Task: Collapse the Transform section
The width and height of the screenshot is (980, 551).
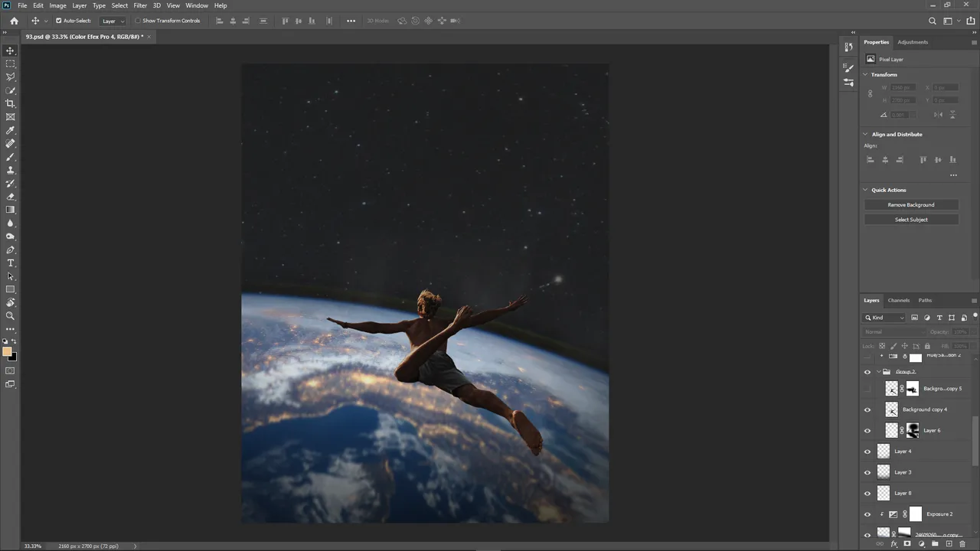Action: pos(865,74)
